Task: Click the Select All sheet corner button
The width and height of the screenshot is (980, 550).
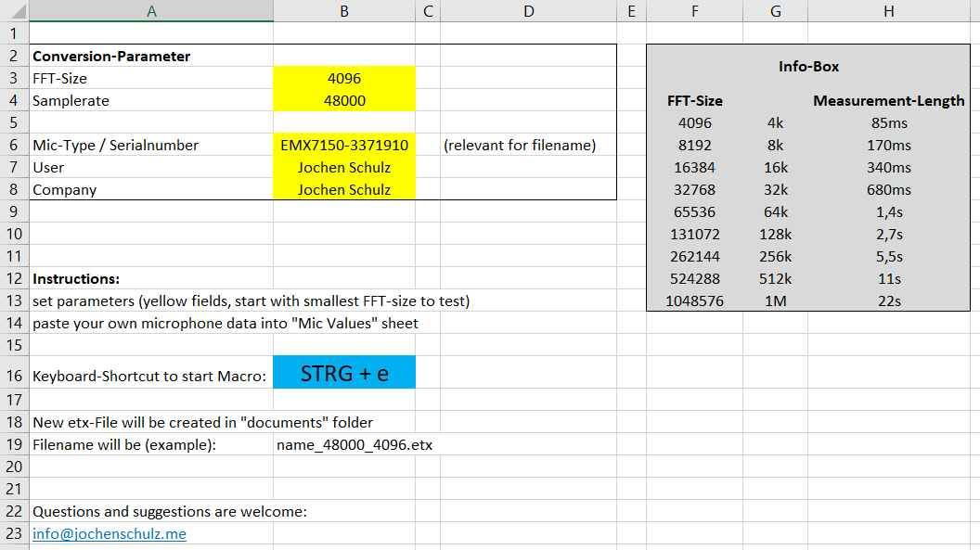Action: (x=14, y=11)
